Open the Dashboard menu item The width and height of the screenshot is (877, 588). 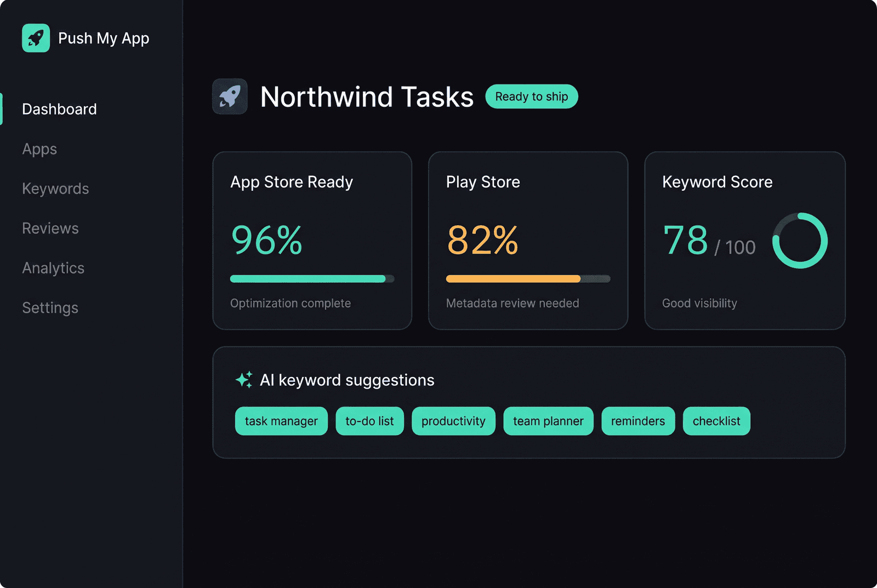(59, 109)
